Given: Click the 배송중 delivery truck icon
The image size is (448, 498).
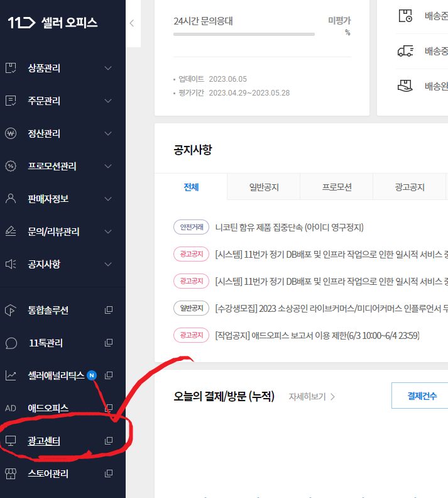Looking at the screenshot, I should (405, 51).
